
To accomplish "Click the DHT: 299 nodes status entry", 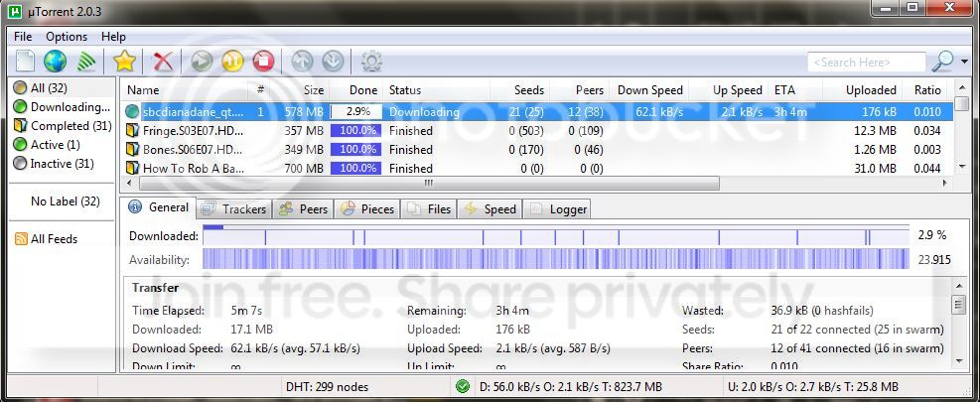I will (x=327, y=387).
